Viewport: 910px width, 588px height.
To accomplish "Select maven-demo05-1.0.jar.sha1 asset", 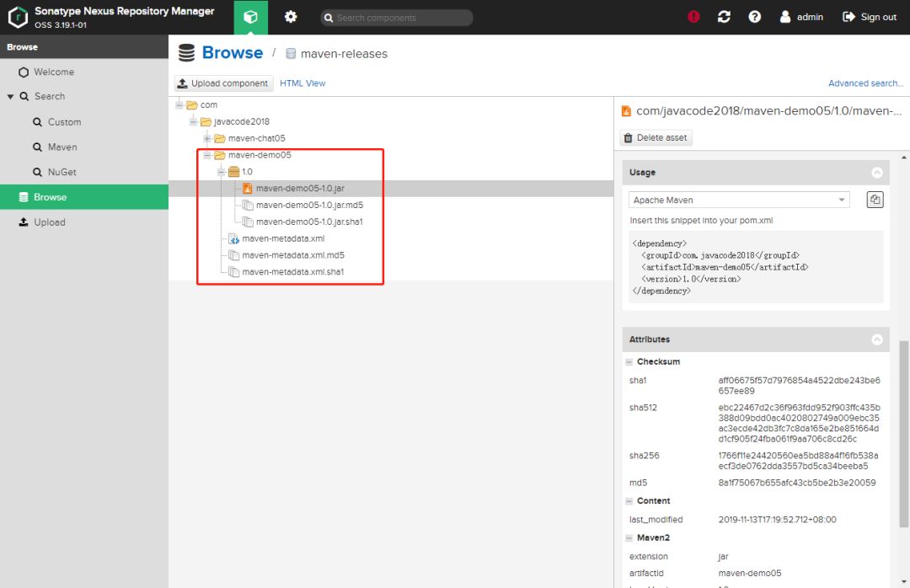I will tap(309, 222).
